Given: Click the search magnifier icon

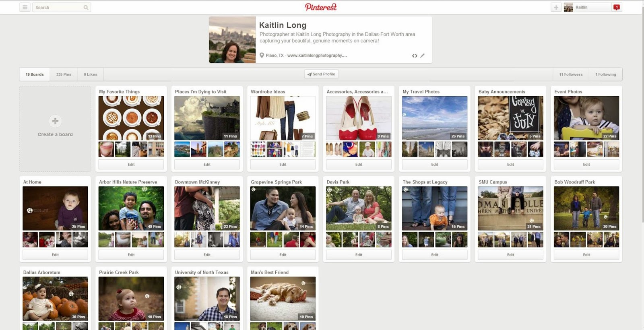Looking at the screenshot, I should point(86,7).
